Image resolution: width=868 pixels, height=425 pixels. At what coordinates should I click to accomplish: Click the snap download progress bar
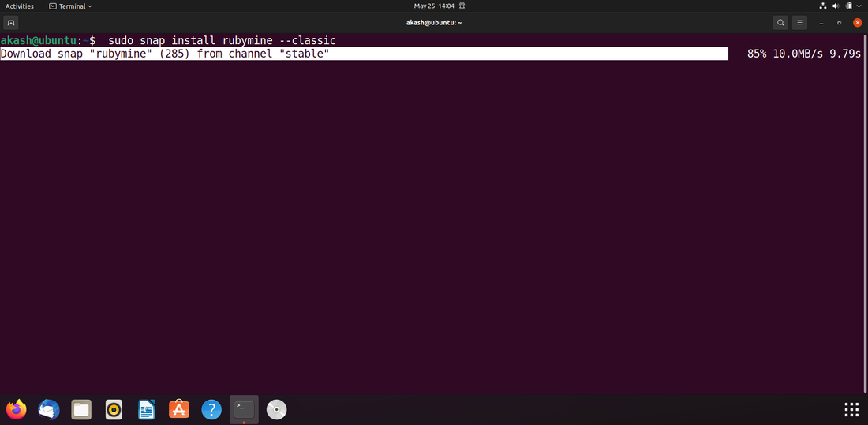click(365, 54)
